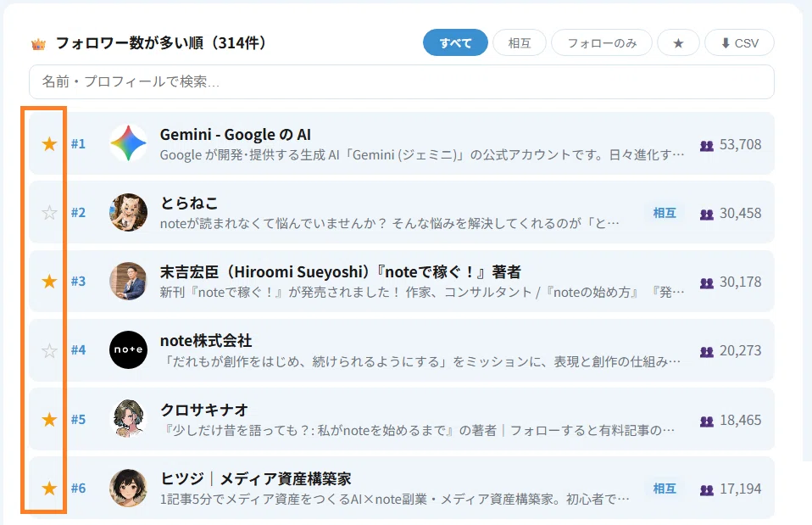Click the followers icon beside 18,465

[x=707, y=422]
